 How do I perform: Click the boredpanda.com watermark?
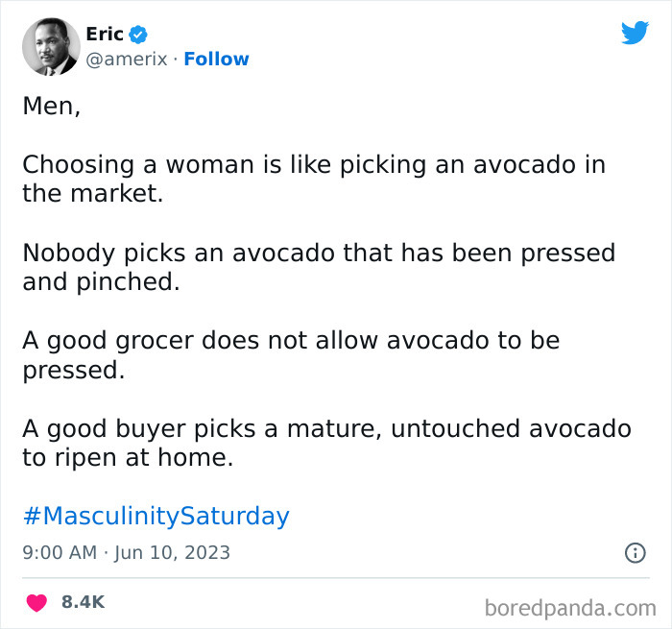pos(569,607)
